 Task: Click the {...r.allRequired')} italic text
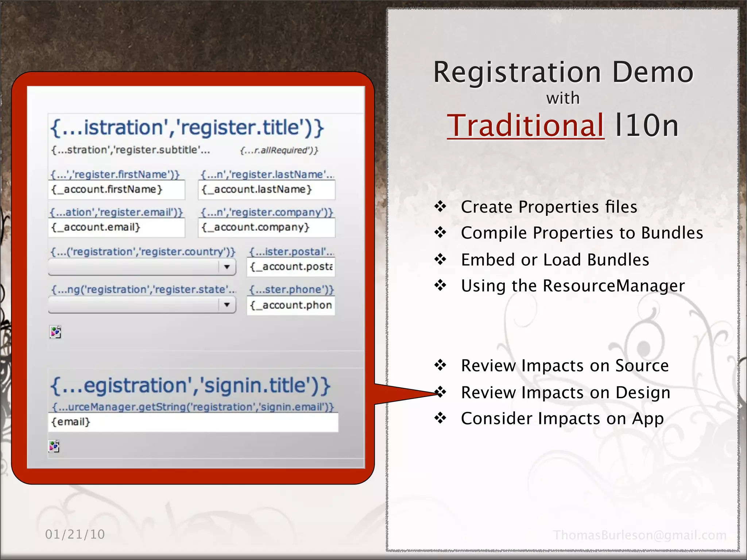click(x=279, y=150)
